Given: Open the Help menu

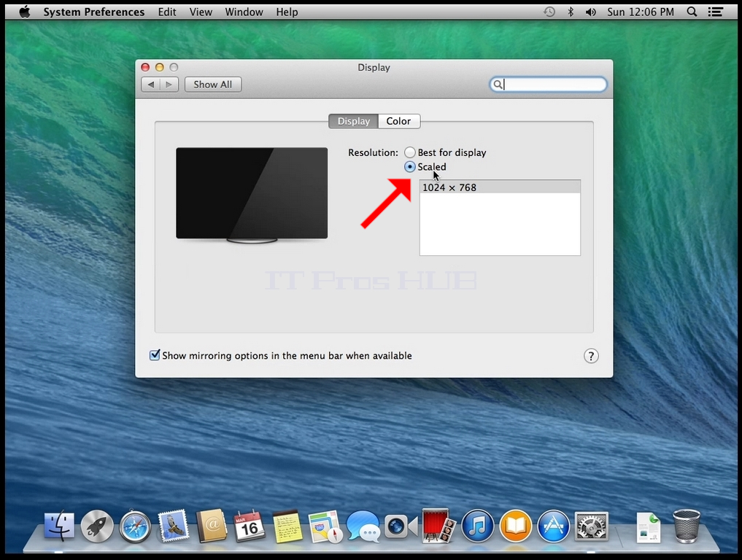Looking at the screenshot, I should (287, 12).
